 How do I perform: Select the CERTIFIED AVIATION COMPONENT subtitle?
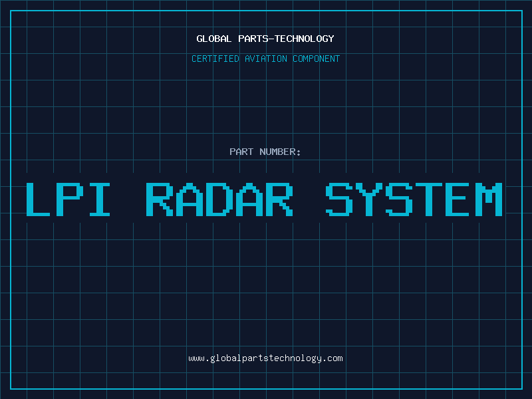265,59
